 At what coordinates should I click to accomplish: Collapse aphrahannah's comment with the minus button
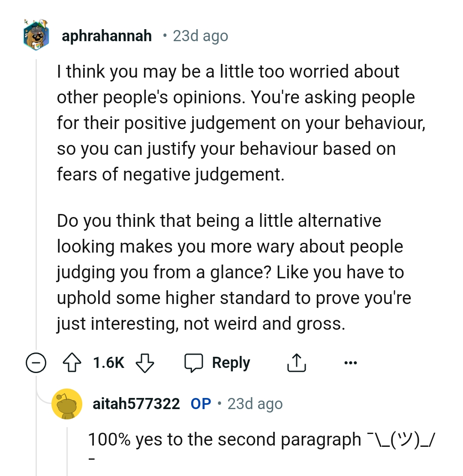(x=36, y=362)
